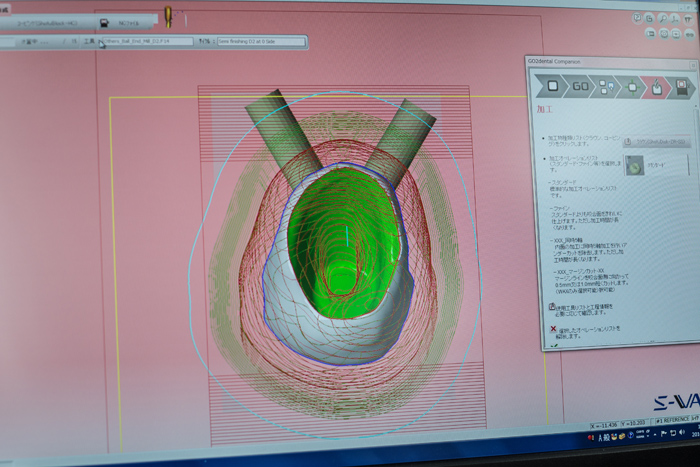Click the red X delete operation icon
700x467 pixels.
click(553, 327)
